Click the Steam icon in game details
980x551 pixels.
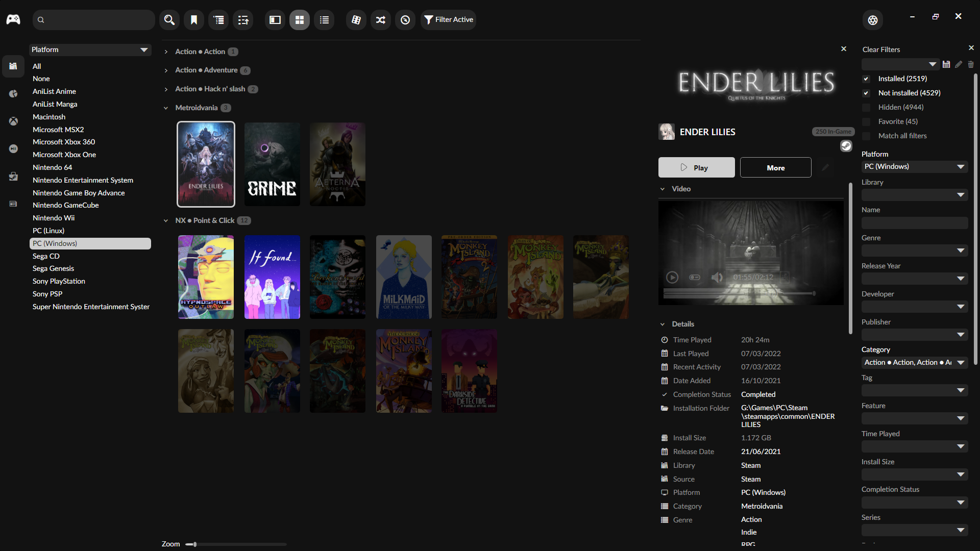(x=846, y=146)
